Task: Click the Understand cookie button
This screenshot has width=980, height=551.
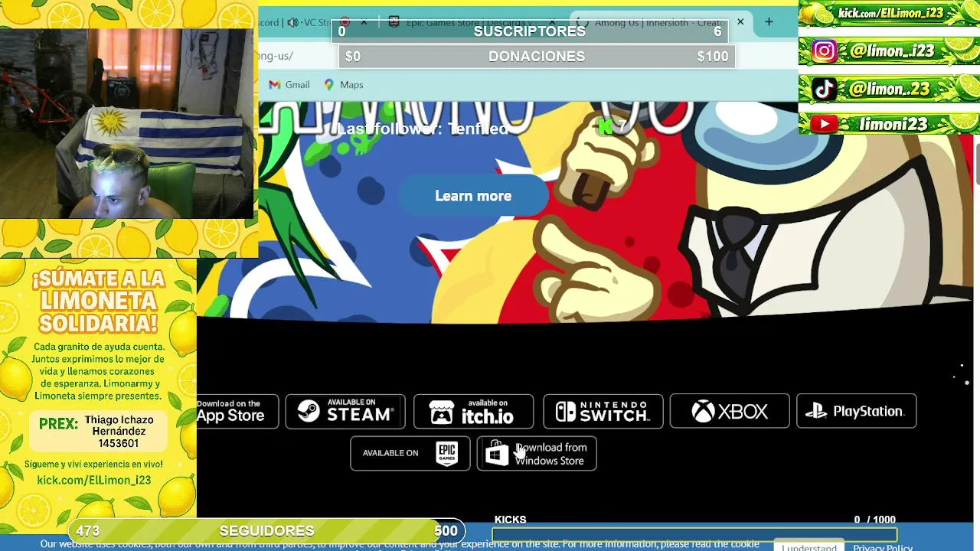Action: pyautogui.click(x=809, y=547)
